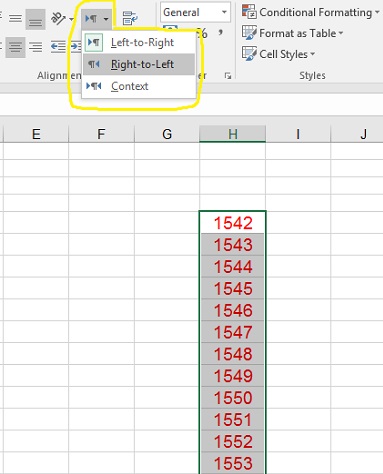Select the cell containing 1544

point(233,266)
